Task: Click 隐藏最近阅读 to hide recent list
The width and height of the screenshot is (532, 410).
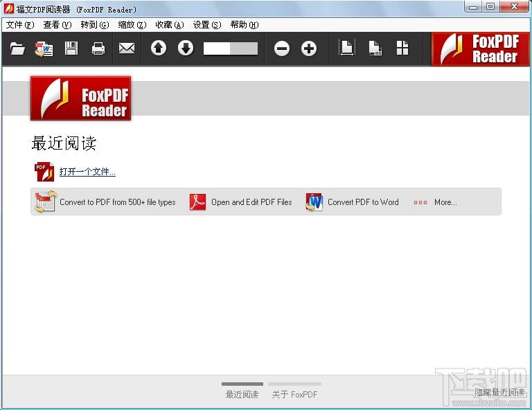Action: (x=499, y=393)
